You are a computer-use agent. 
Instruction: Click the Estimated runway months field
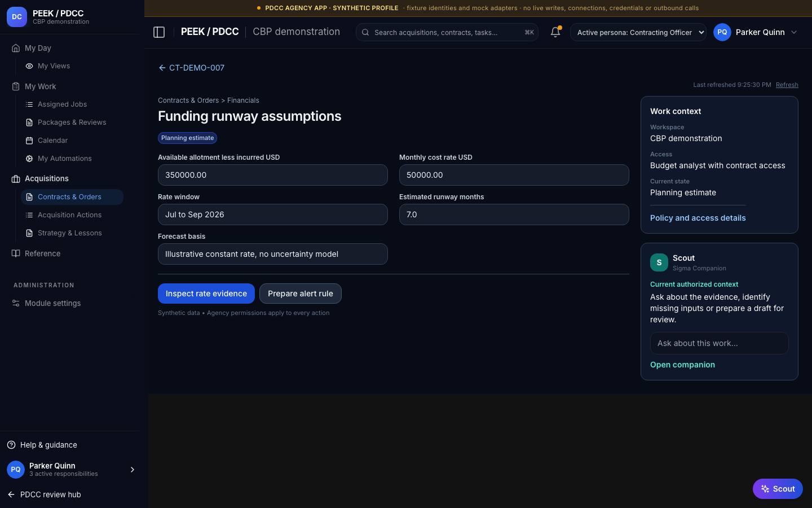[514, 214]
